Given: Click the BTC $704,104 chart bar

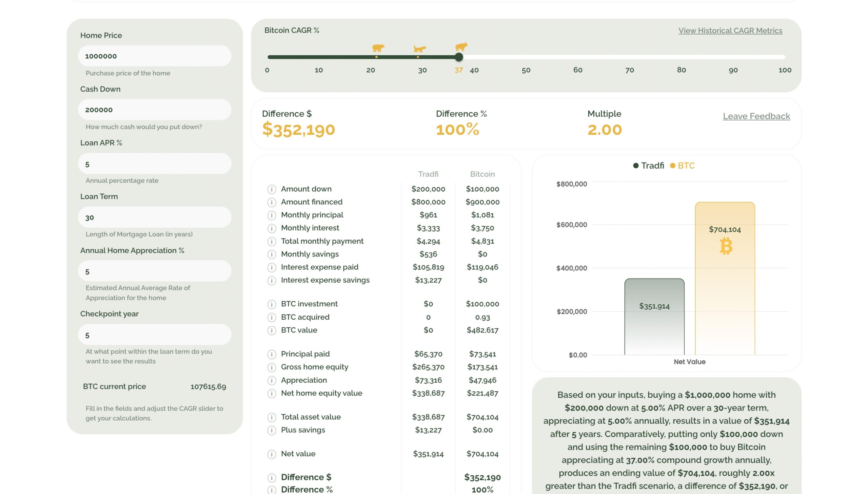Looking at the screenshot, I should tap(725, 278).
